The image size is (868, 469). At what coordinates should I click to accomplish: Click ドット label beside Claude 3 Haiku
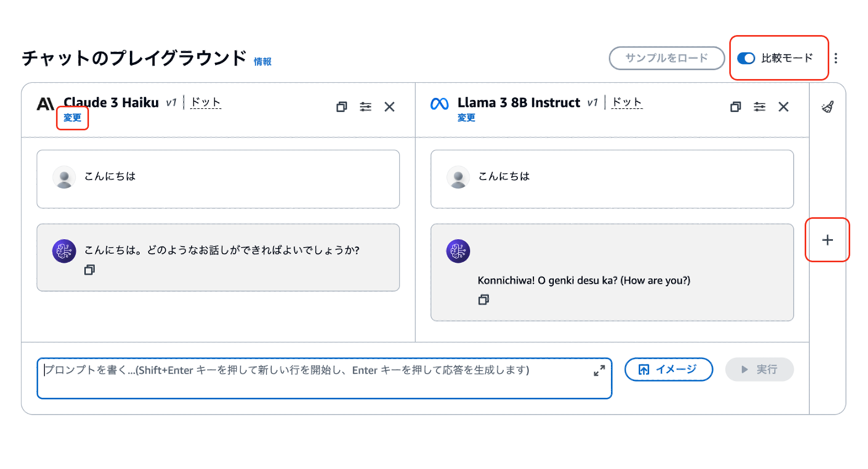click(x=206, y=102)
